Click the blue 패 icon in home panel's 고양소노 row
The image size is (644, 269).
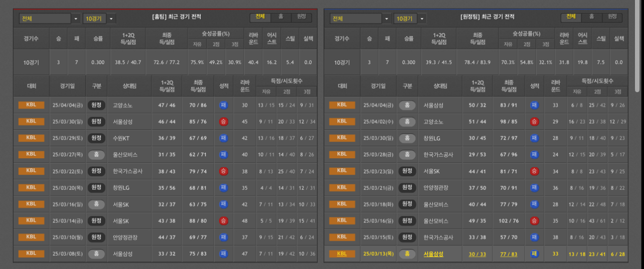223,105
